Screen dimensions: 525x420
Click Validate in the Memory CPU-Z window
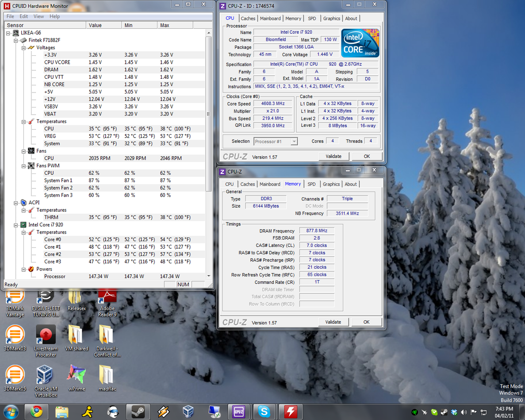click(x=333, y=322)
